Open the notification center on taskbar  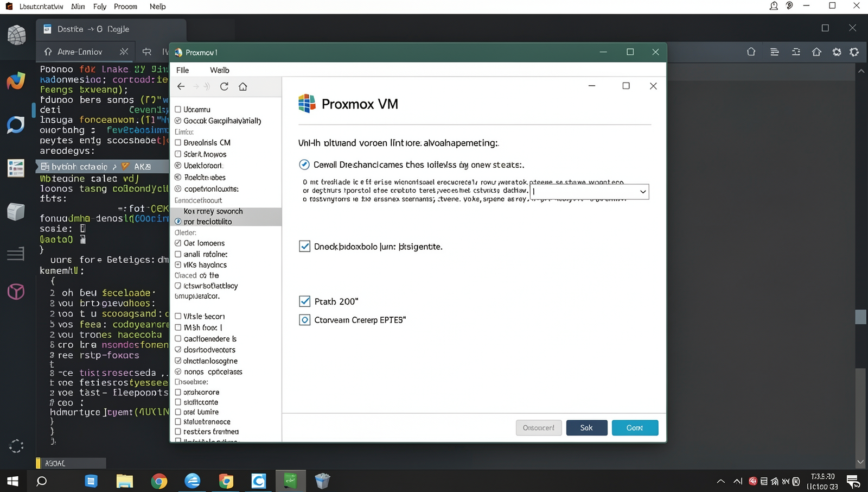click(853, 481)
